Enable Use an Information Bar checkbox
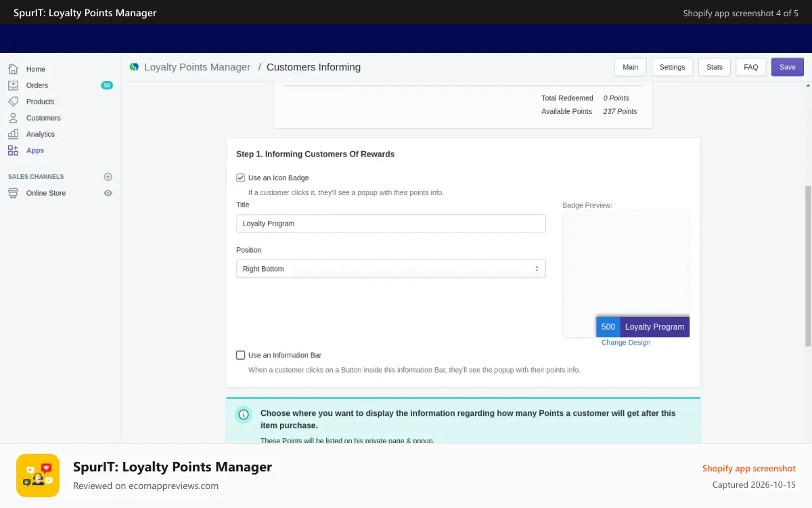 tap(240, 355)
